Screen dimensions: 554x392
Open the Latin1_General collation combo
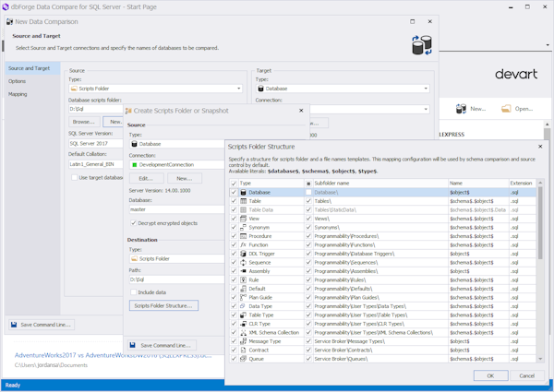95,164
